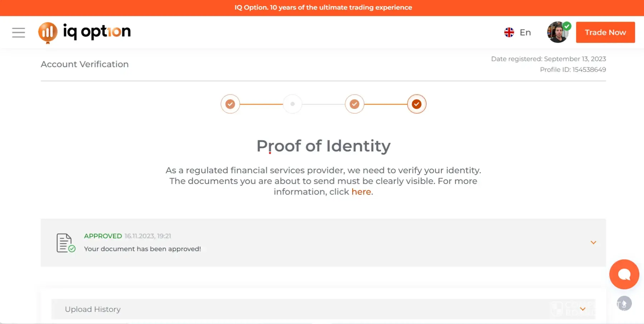Open the hamburger navigation menu
644x324 pixels.
(19, 33)
